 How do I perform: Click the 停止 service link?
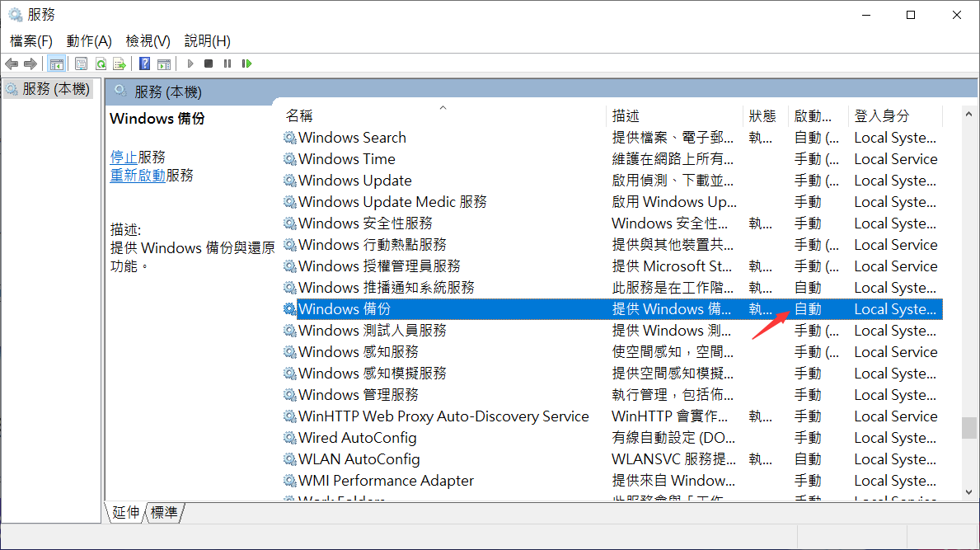tap(124, 157)
